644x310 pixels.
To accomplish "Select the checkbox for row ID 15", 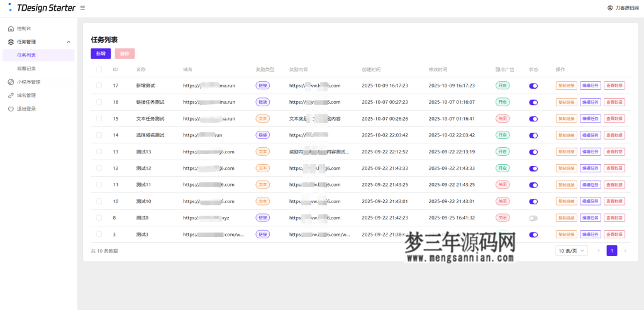I will click(x=99, y=119).
